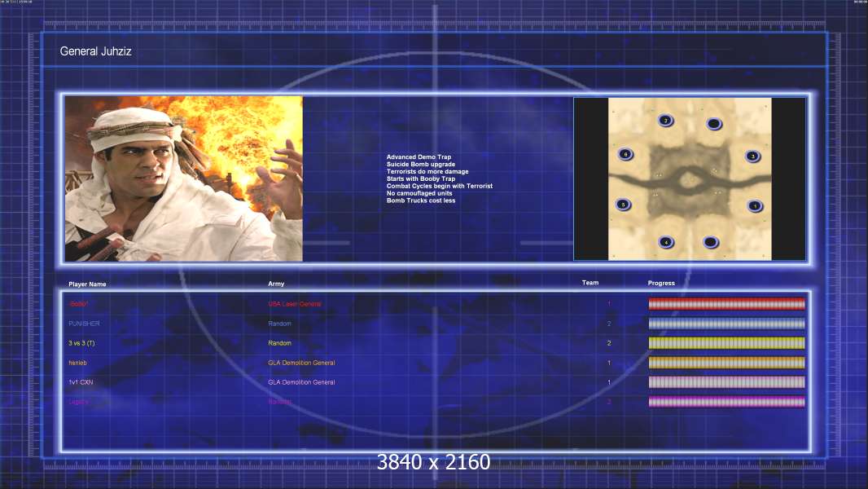Screen dimensions: 868x489
Task: Click the Starts with Booby Trap line
Action: coord(421,178)
